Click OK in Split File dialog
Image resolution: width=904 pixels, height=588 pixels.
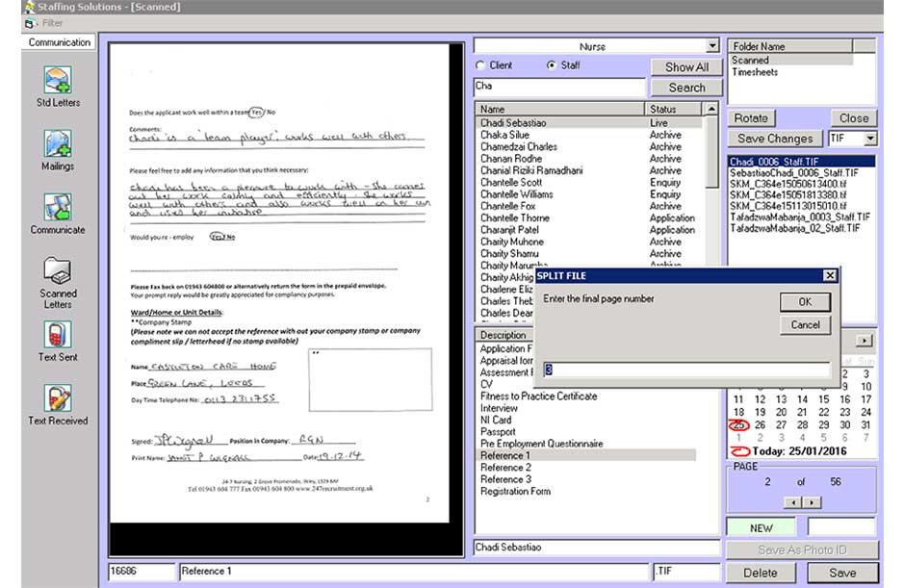coord(805,301)
